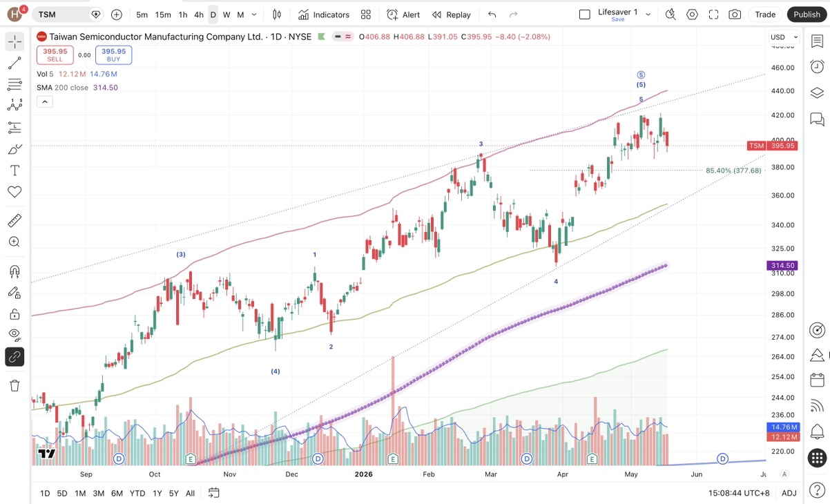The width and height of the screenshot is (830, 504).
Task: Set the 1D date range
Action: pyautogui.click(x=45, y=493)
